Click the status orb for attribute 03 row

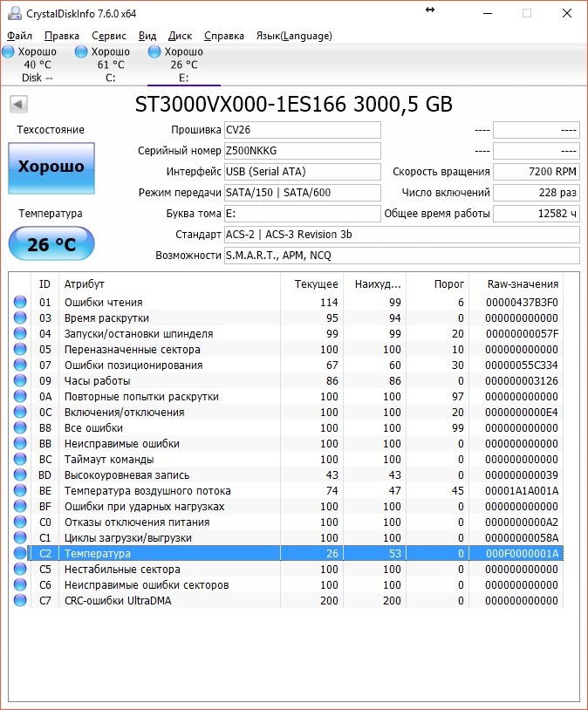tap(20, 317)
